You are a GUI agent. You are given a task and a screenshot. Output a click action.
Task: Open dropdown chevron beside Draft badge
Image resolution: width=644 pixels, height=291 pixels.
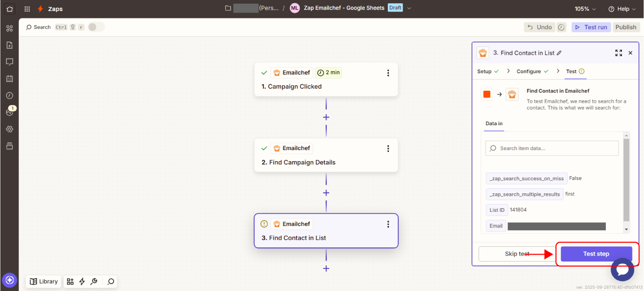pyautogui.click(x=409, y=8)
